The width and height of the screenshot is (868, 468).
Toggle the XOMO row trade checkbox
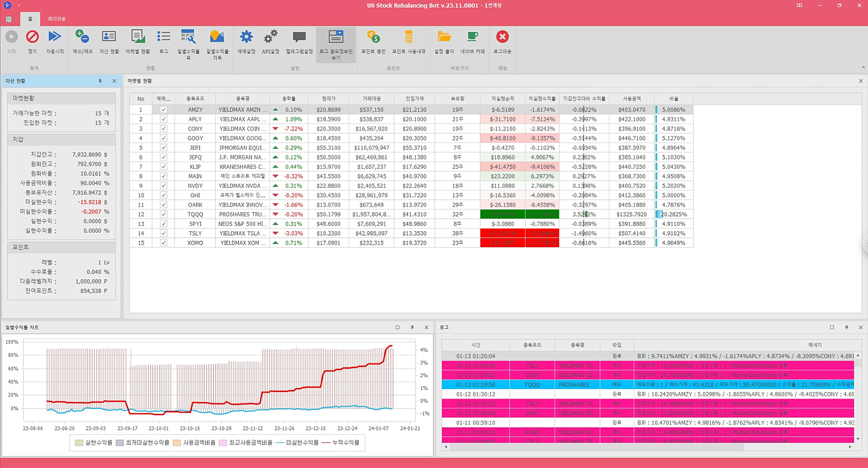pyautogui.click(x=163, y=243)
